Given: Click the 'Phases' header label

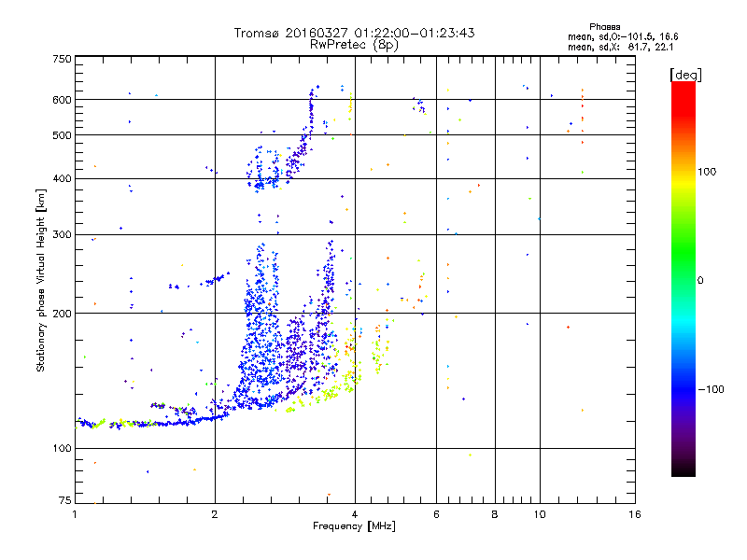Looking at the screenshot, I should (x=604, y=27).
